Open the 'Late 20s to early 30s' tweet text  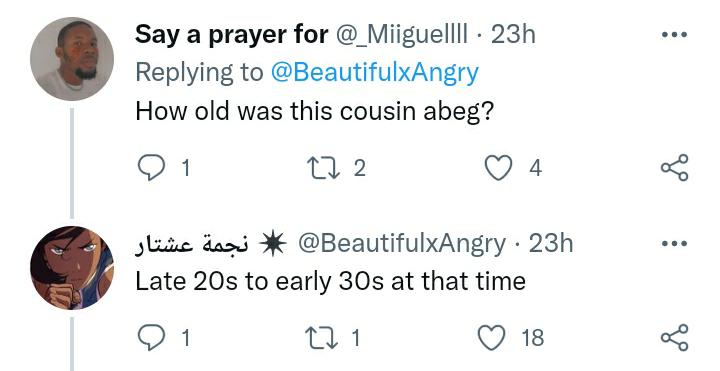(x=331, y=281)
